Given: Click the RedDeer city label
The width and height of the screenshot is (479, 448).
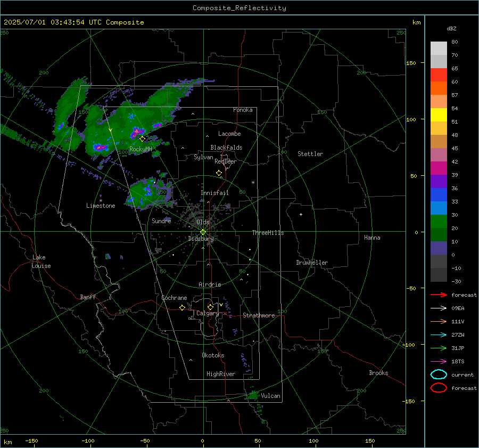Looking at the screenshot, I should [x=226, y=161].
